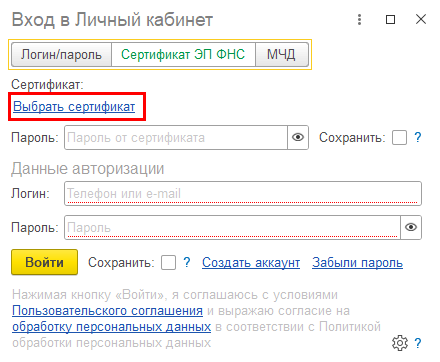Image resolution: width=440 pixels, height=362 pixels.
Task: Enable Сохранить checkbox for certificate password
Action: click(x=399, y=137)
